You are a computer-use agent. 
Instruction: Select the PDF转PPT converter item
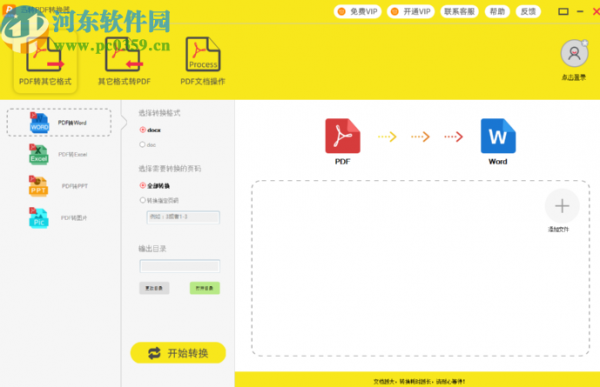tap(59, 186)
